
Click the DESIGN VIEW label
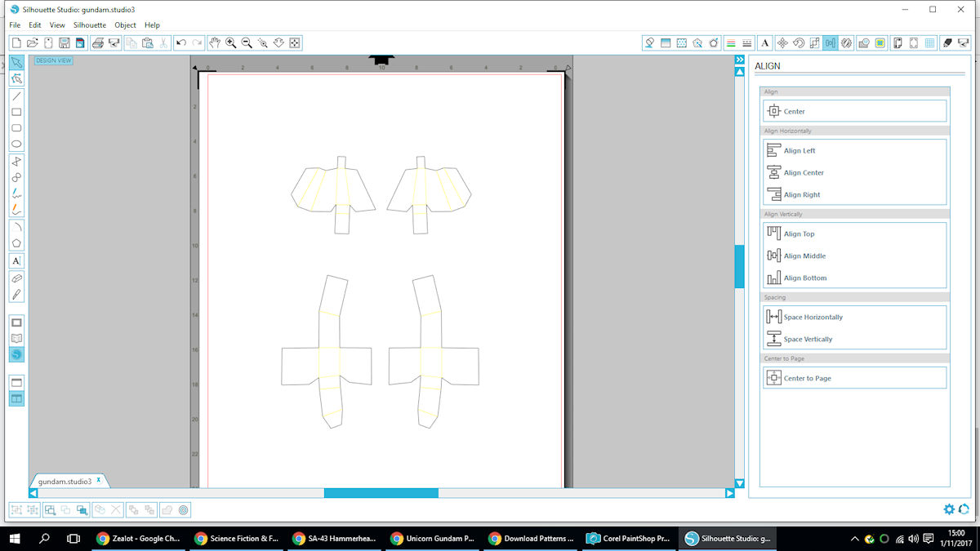(x=54, y=60)
